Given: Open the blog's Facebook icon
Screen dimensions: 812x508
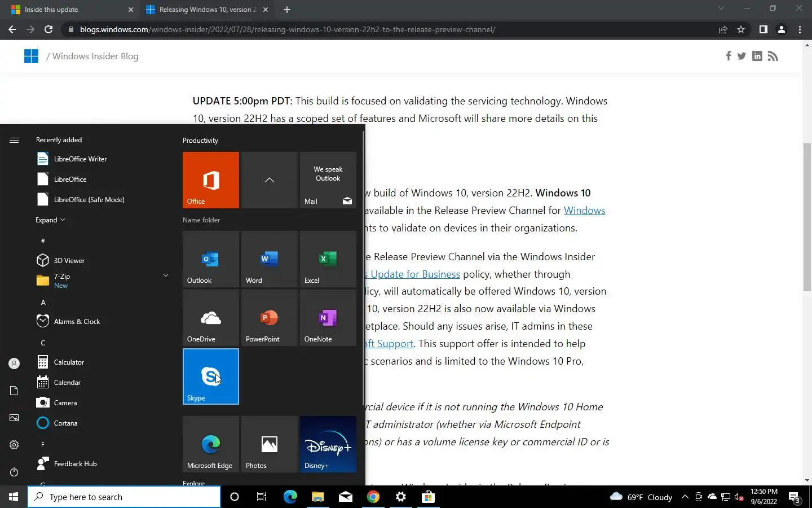Looking at the screenshot, I should (729, 56).
